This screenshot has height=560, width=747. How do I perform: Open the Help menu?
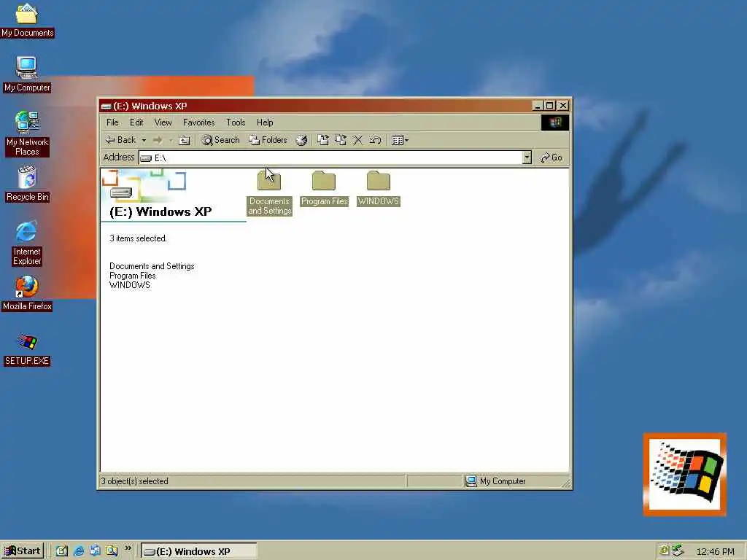click(x=265, y=122)
